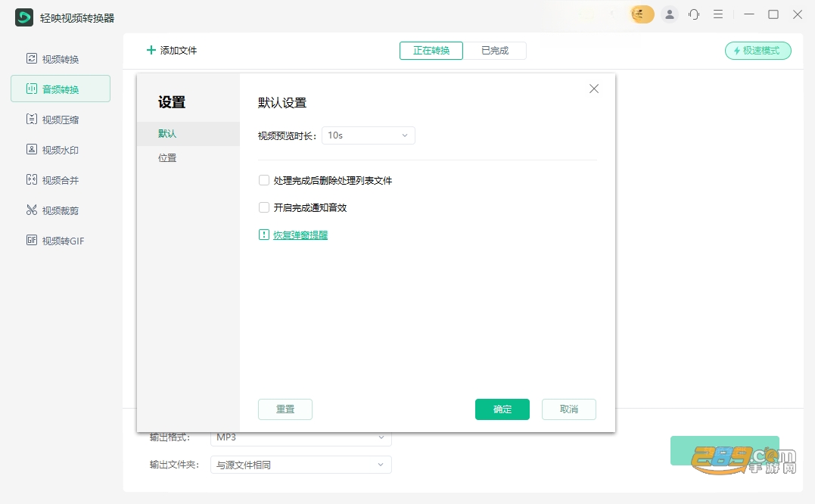Open customer support headset icon
This screenshot has height=504, width=815.
[694, 14]
